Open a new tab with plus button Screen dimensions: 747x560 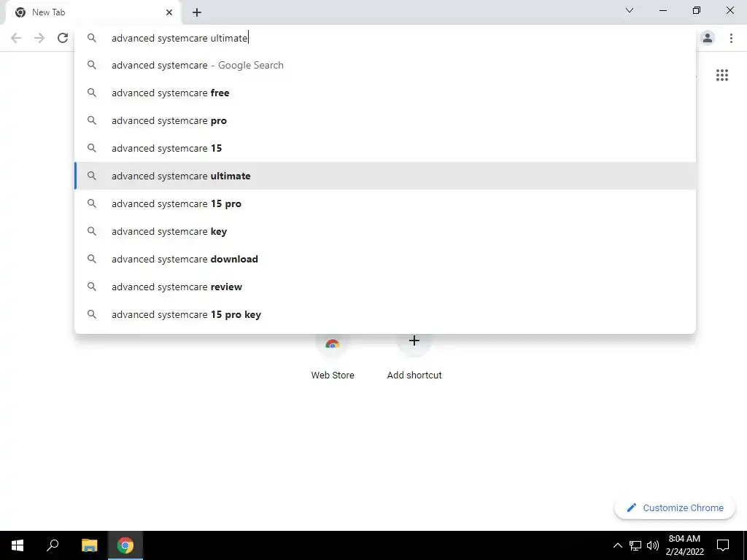[197, 12]
